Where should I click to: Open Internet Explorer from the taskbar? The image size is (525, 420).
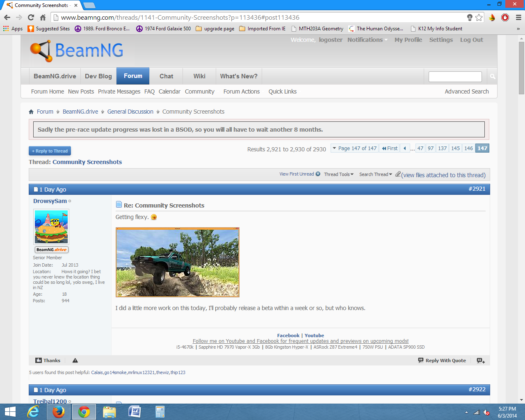pos(33,412)
